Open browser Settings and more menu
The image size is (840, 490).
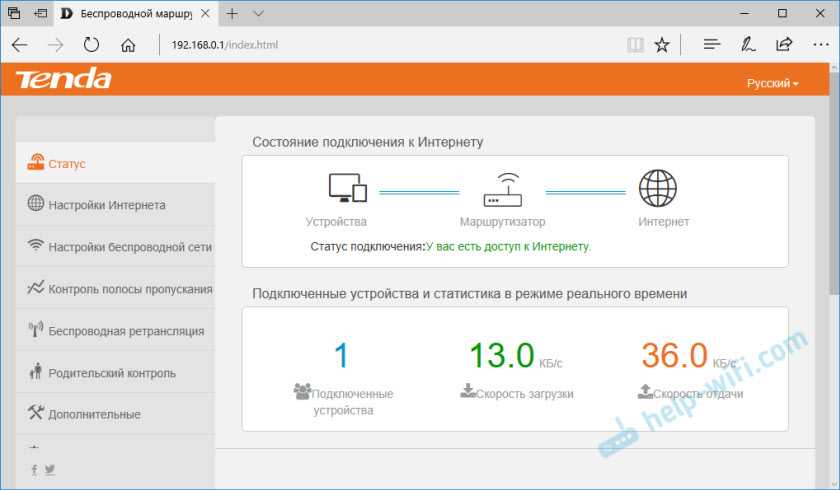[x=820, y=45]
